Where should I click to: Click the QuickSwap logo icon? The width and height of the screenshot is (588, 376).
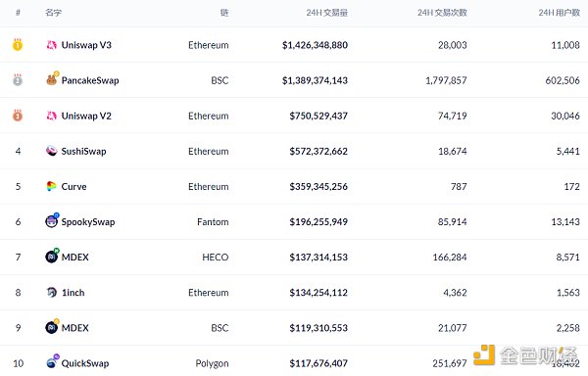click(x=52, y=361)
